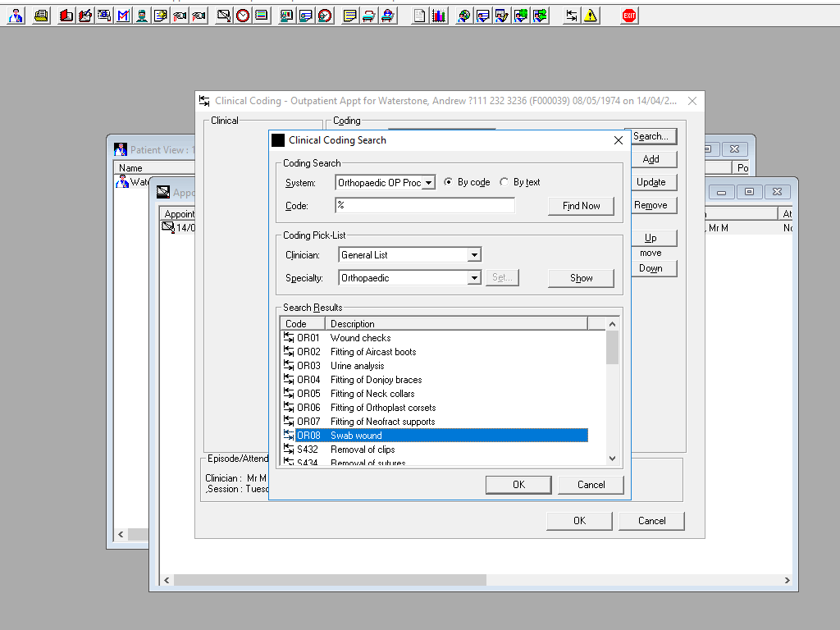Open the red book toolbar icon
The width and height of the screenshot is (840, 630).
pos(66,16)
